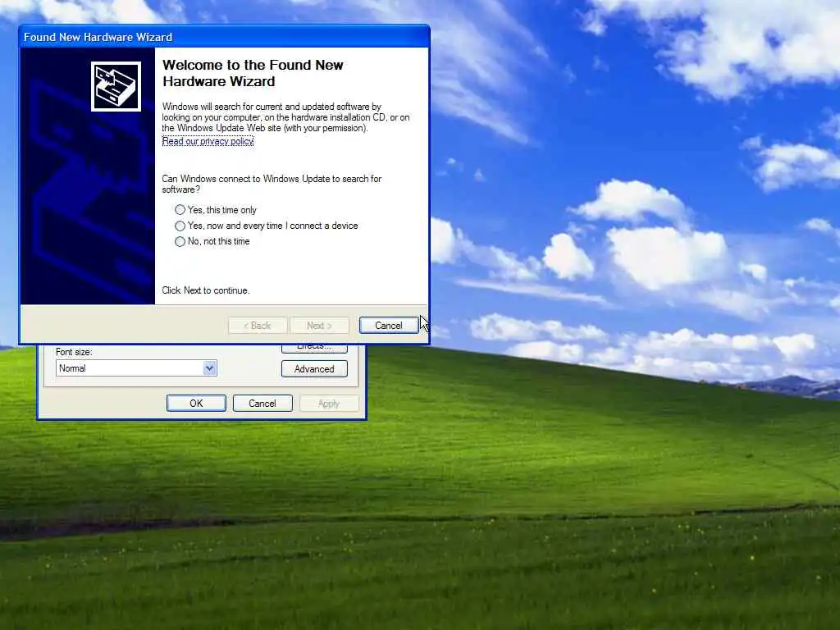Screen dimensions: 840x630
Task: Cancel the Found New Hardware Wizard
Action: point(388,325)
